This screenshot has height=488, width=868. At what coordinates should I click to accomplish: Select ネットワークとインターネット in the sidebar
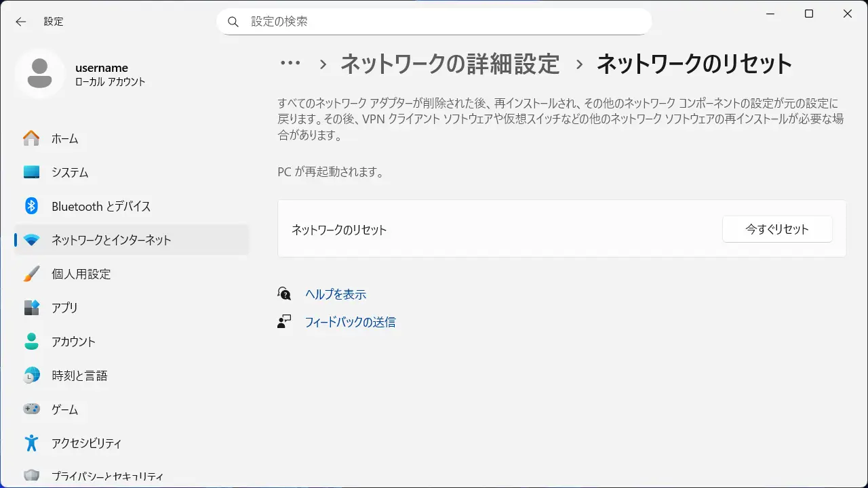point(111,240)
